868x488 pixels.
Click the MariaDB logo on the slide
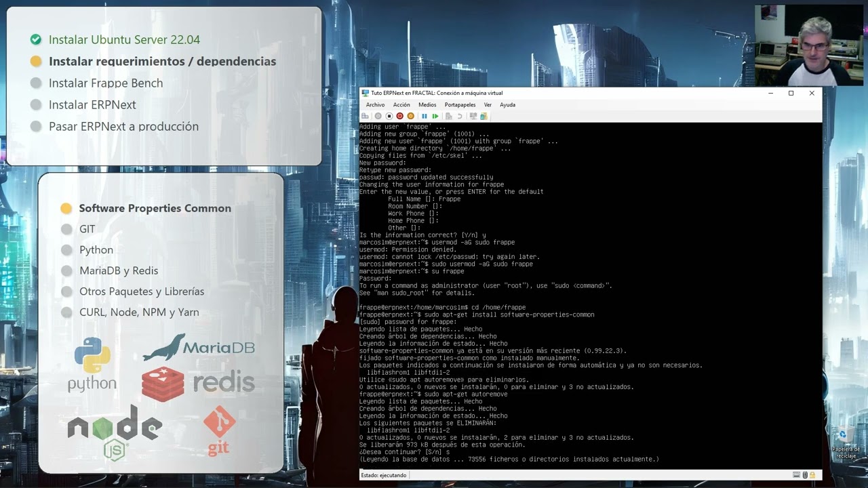pos(199,347)
